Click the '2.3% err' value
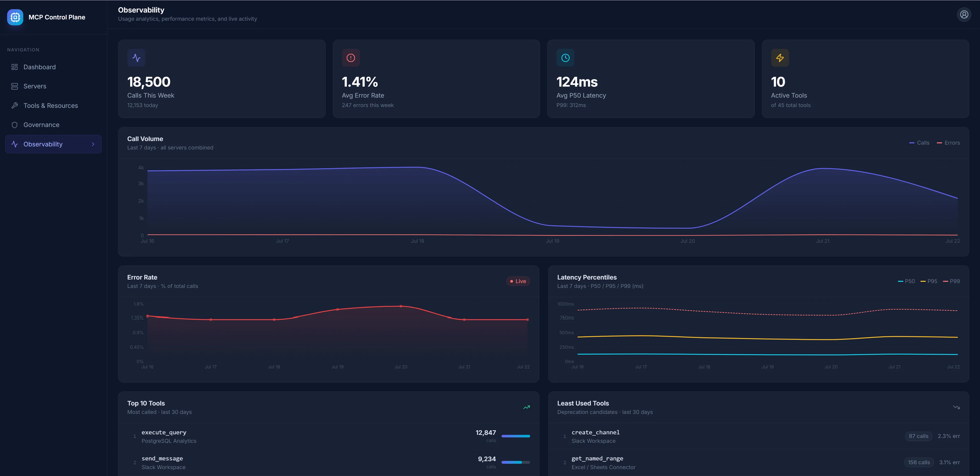980x476 pixels. (x=948, y=436)
